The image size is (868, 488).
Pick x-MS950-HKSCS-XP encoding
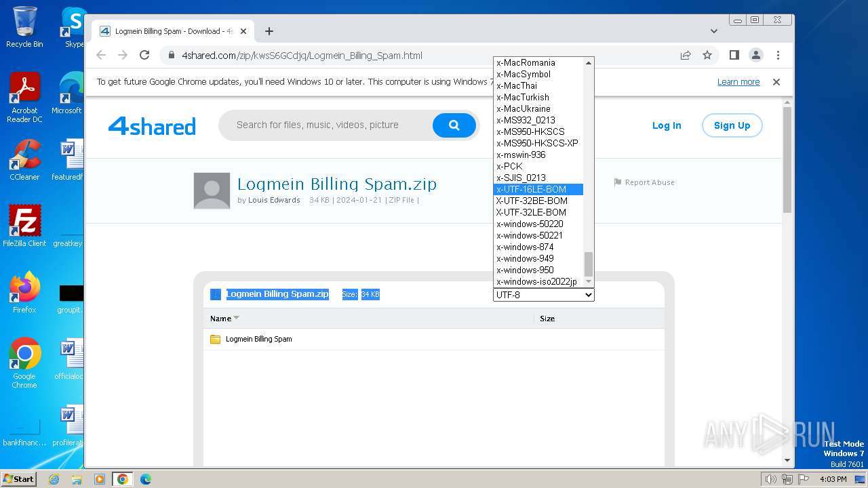[x=538, y=143]
